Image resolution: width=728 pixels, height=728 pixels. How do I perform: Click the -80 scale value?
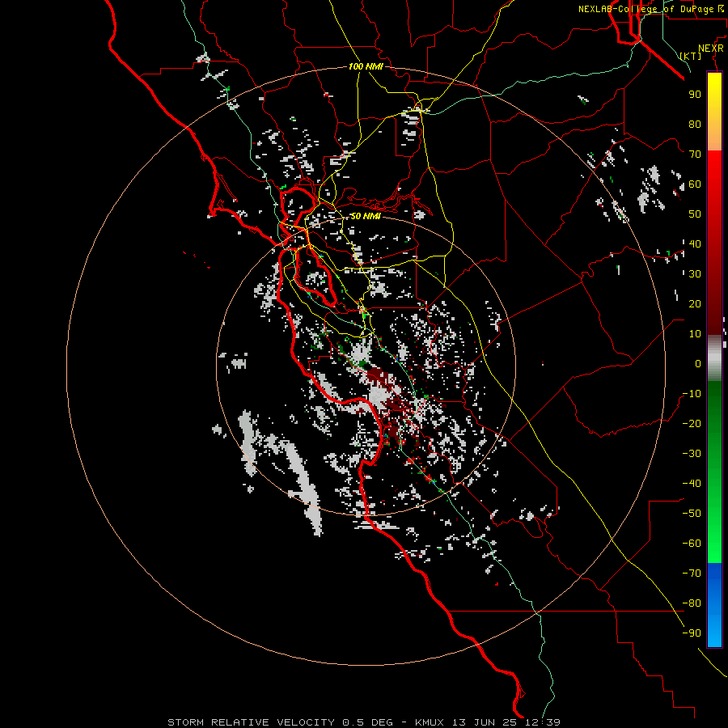tap(692, 603)
